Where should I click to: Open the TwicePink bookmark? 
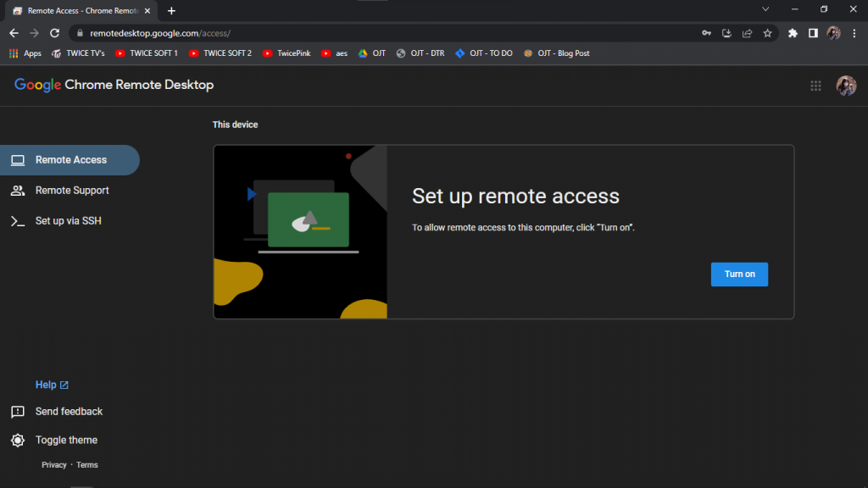[287, 53]
